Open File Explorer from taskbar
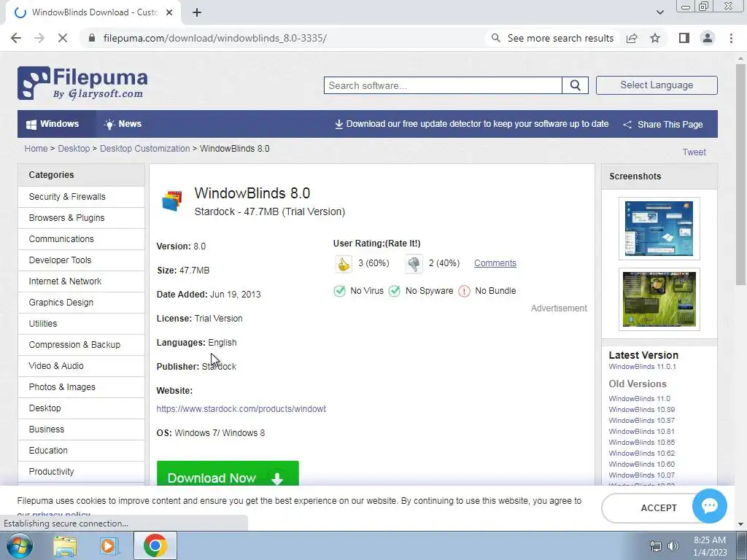Screen dimensions: 747x560 coord(65,545)
